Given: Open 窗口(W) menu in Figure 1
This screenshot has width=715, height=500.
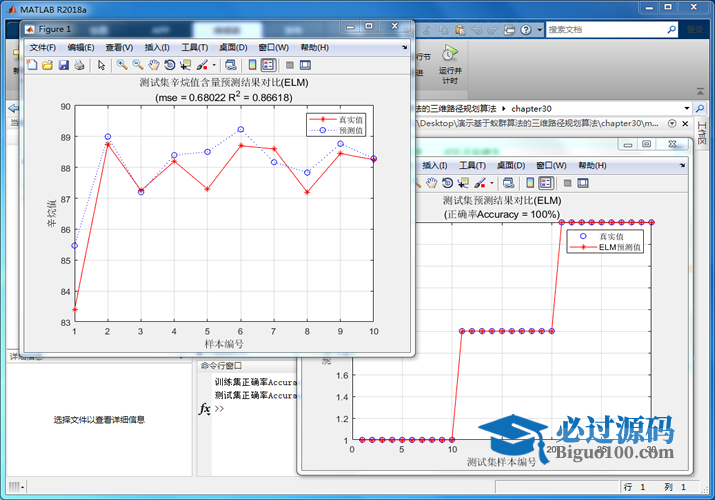Looking at the screenshot, I should coord(274,47).
